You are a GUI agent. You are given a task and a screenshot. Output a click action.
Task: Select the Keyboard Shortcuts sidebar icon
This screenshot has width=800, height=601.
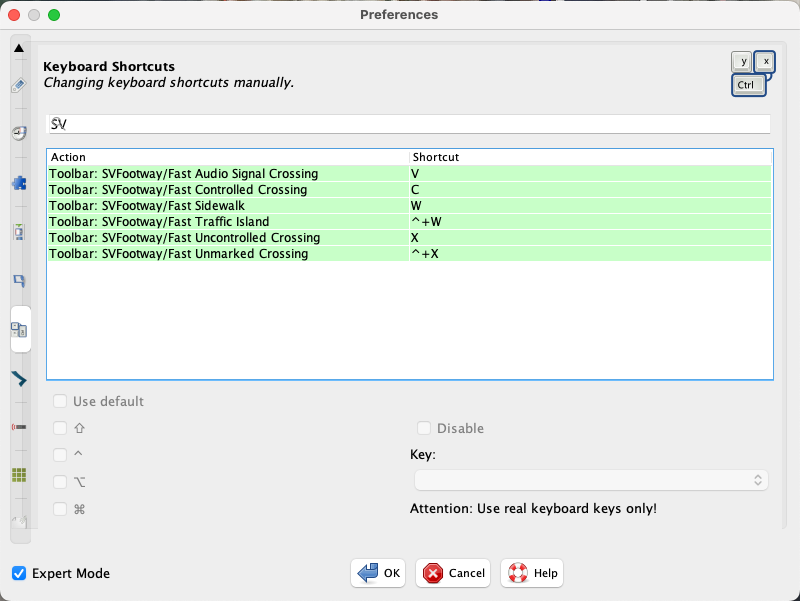coord(19,329)
